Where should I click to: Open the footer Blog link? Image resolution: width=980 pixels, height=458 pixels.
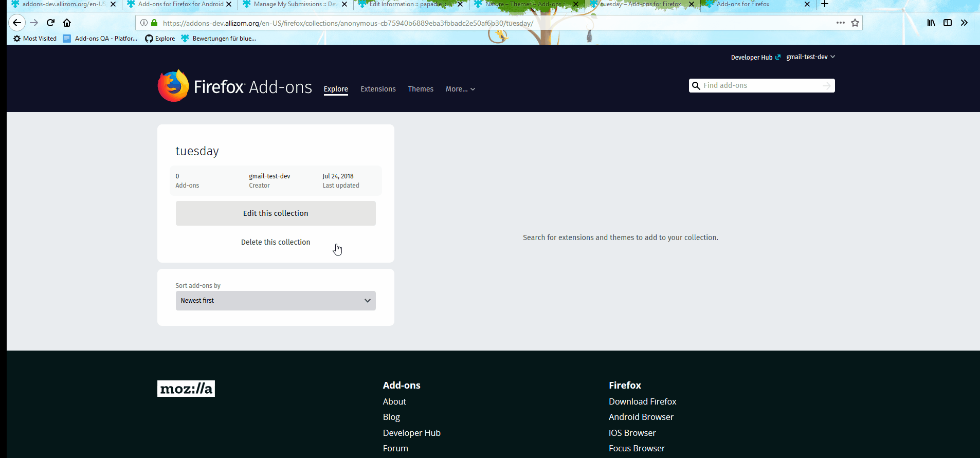point(391,417)
